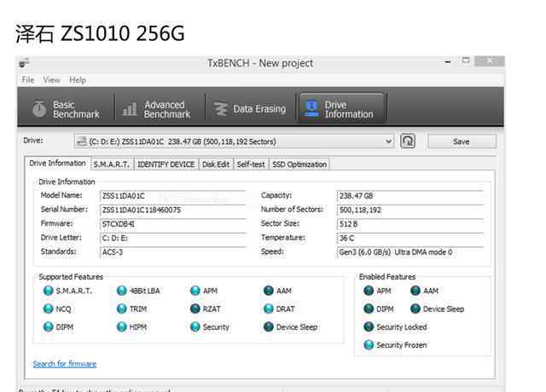Click the Model Name field ZSS11DA01C
Screen dimensions: 546x392
(x=173, y=196)
